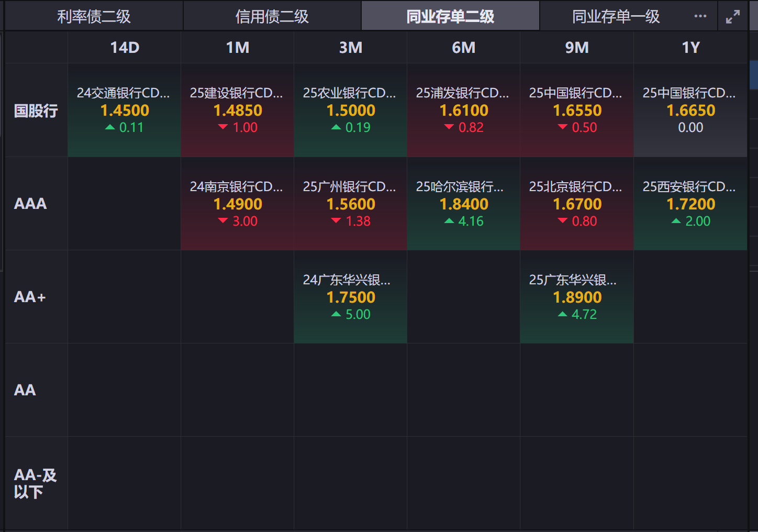Click the yield value 1.4500

pyautogui.click(x=125, y=110)
